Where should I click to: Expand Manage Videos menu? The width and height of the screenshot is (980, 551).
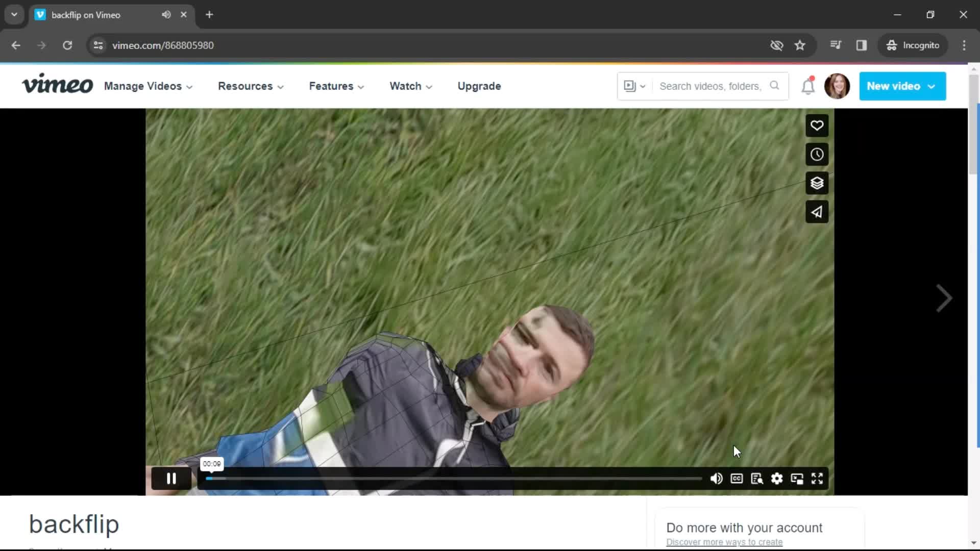point(148,86)
